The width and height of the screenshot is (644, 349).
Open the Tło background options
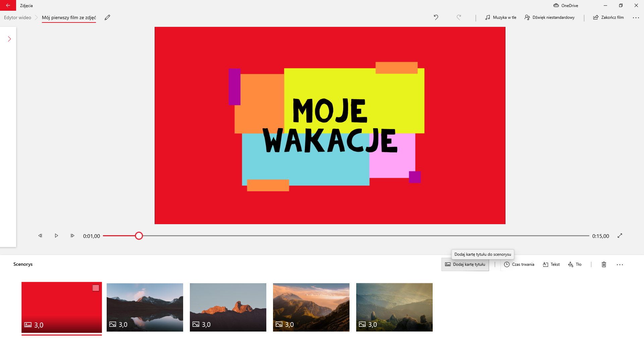tap(575, 264)
